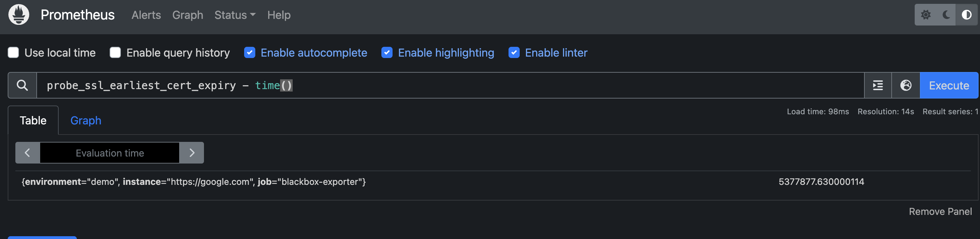Screen dimensions: 980x239
Task: Turn on Enable query history checkbox
Action: [x=115, y=52]
